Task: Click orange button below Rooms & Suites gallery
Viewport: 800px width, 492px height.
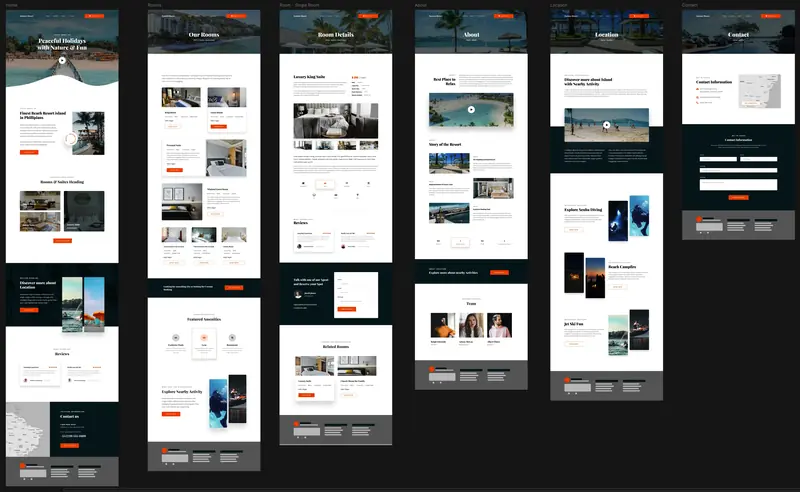Action: [62, 240]
